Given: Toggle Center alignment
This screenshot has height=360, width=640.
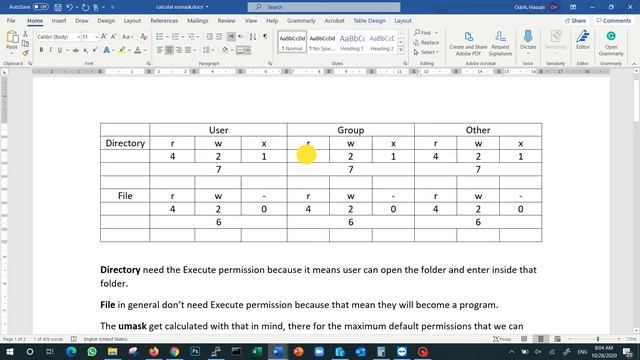Looking at the screenshot, I should coord(169,50).
